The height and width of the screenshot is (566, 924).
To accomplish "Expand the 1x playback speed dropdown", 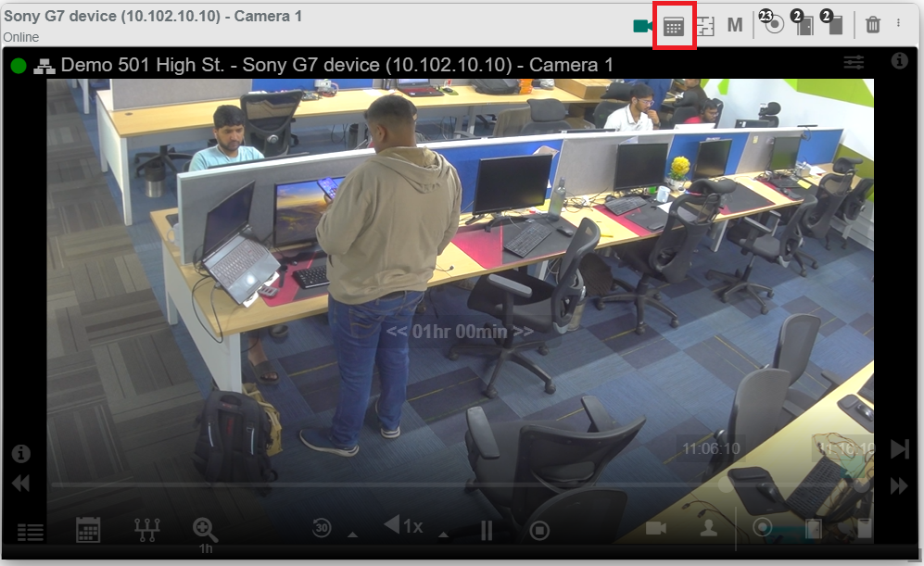I will click(445, 533).
